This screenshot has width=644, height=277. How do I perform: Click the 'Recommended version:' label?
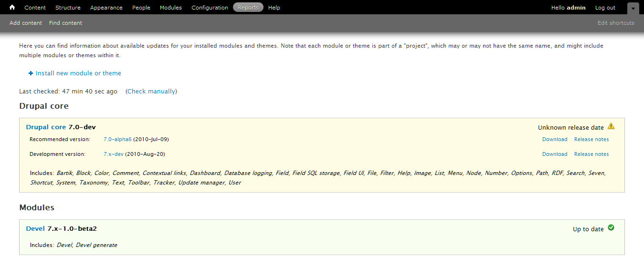(x=60, y=140)
